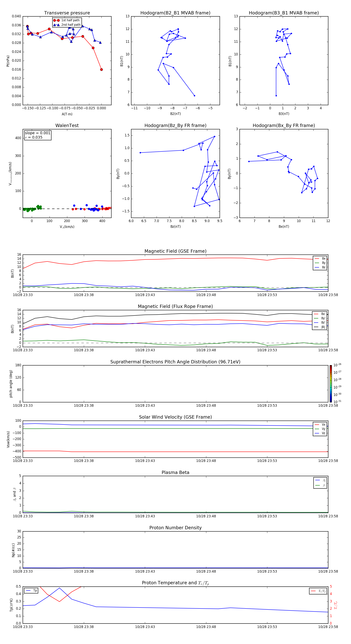
Task: Click the "Proton Number Density" title
Action: click(x=175, y=528)
